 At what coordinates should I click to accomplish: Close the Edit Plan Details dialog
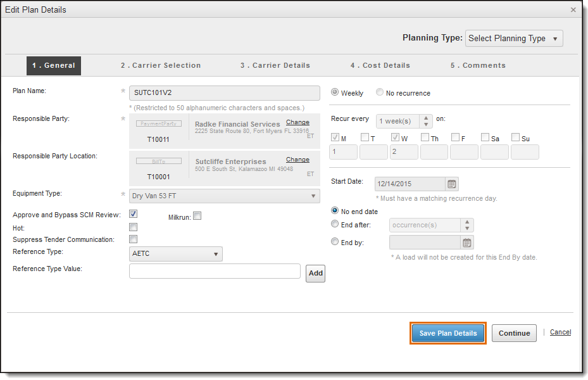pyautogui.click(x=573, y=10)
